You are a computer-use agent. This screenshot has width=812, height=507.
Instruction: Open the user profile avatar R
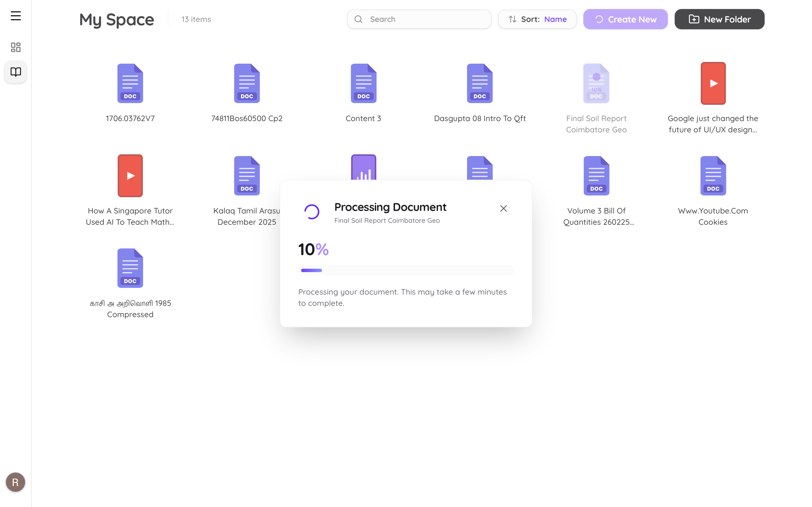(15, 482)
